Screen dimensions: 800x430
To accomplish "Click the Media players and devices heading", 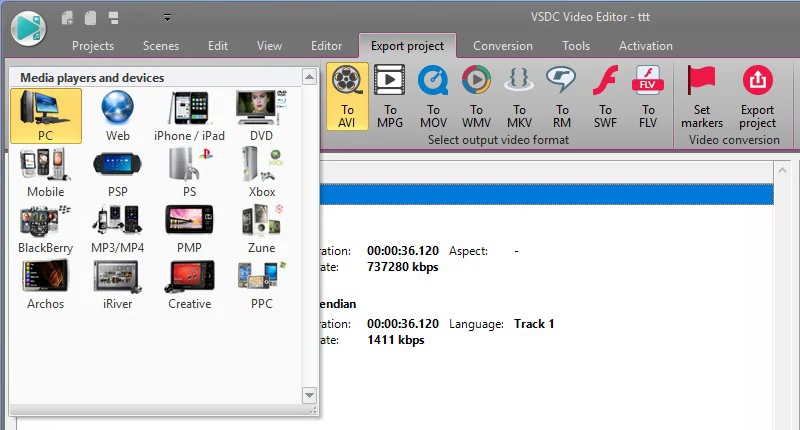I will (x=92, y=78).
